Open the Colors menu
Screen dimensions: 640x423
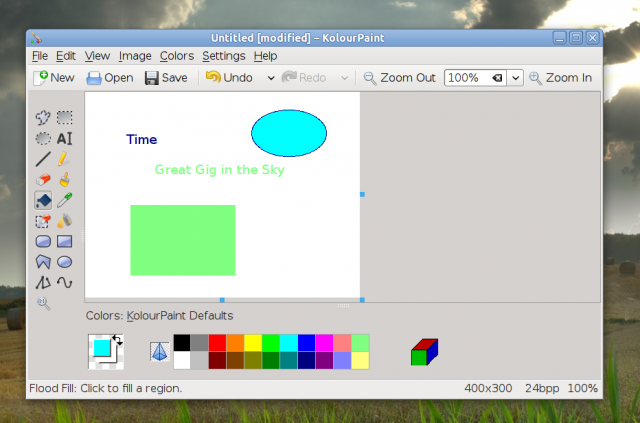tap(177, 56)
